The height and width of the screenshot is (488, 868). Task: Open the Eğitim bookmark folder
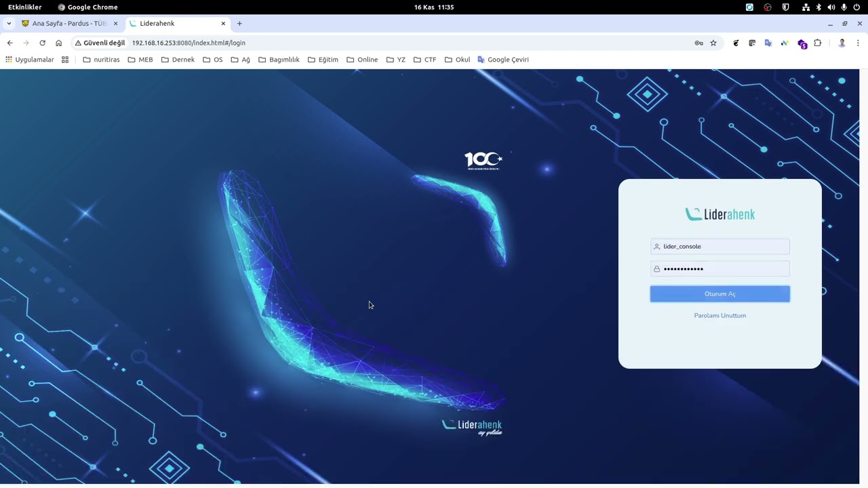coord(323,60)
